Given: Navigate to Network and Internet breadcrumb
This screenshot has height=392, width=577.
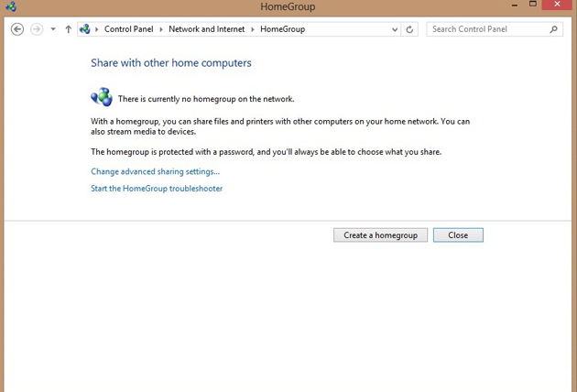Looking at the screenshot, I should (206, 29).
